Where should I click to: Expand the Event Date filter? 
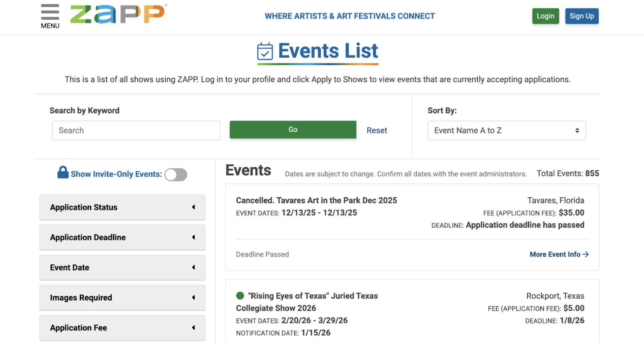122,267
